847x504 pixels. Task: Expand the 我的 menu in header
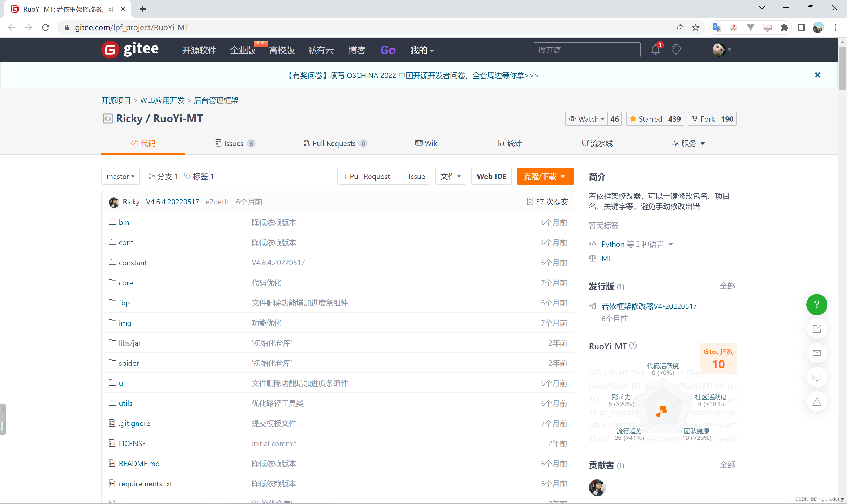coord(422,50)
